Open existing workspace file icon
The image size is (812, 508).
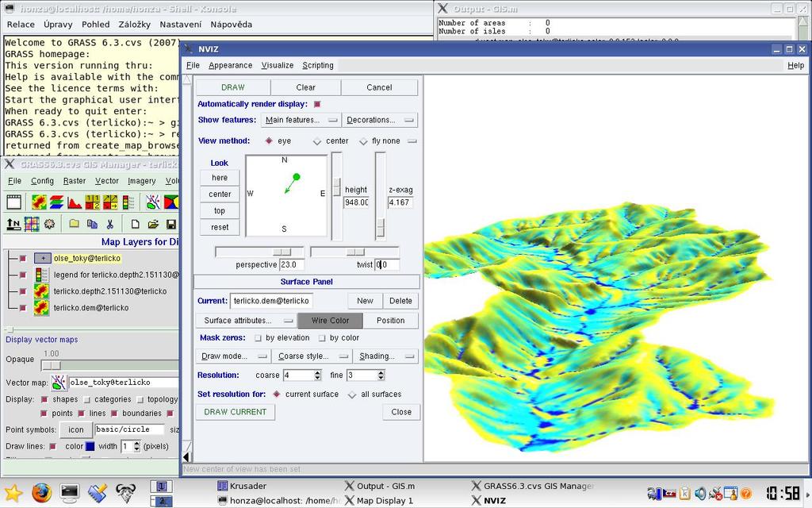click(x=153, y=224)
